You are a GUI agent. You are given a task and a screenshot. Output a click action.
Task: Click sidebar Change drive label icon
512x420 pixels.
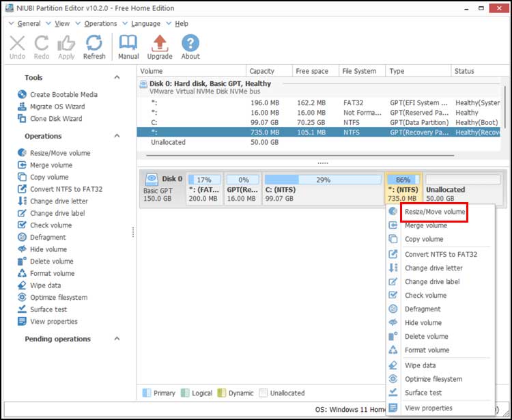tap(22, 213)
